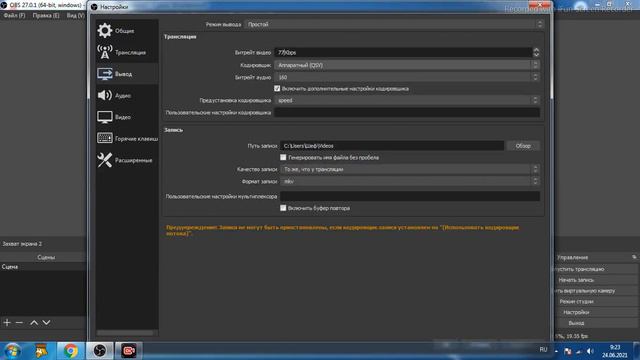Open the Audio Bitrate 160 dropdown
640x360 pixels.
pyautogui.click(x=407, y=77)
